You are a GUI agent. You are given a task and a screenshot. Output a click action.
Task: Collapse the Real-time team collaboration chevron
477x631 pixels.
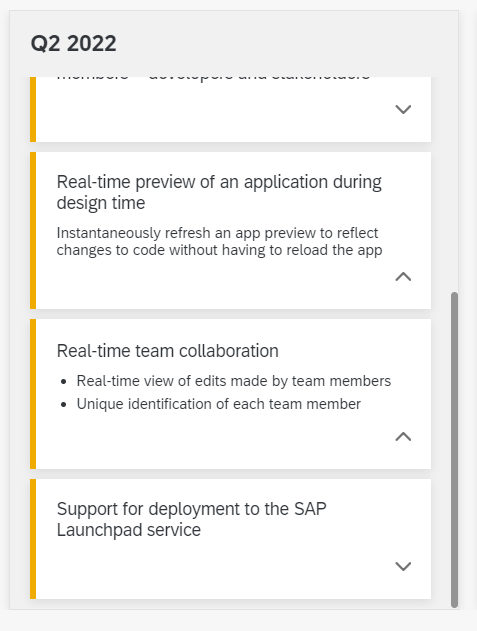(403, 437)
